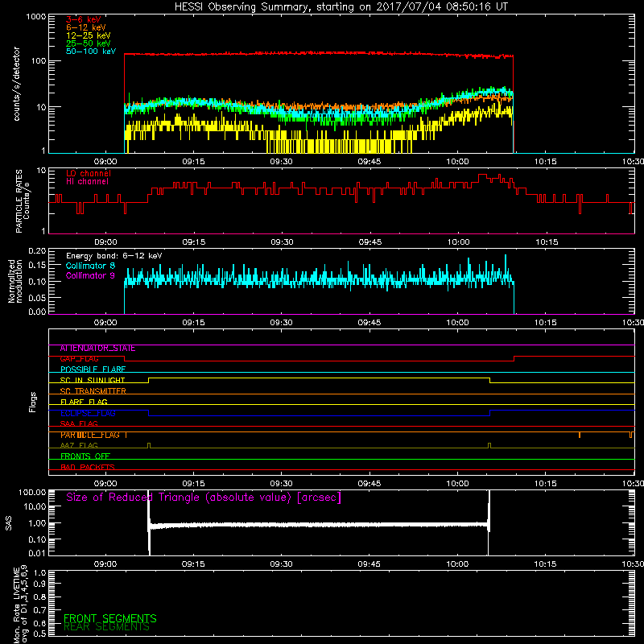Click the 'GAP_FLAG' flag label
The image size is (644, 644).
click(x=79, y=359)
